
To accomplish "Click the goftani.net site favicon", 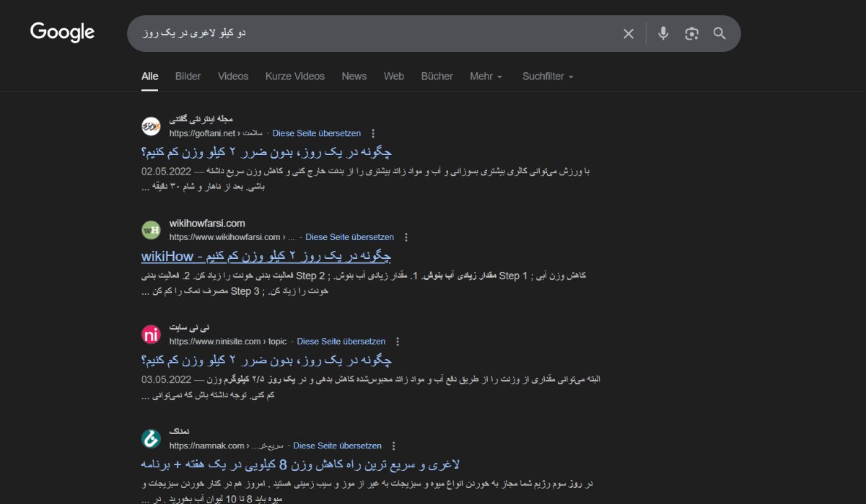I will tap(151, 125).
